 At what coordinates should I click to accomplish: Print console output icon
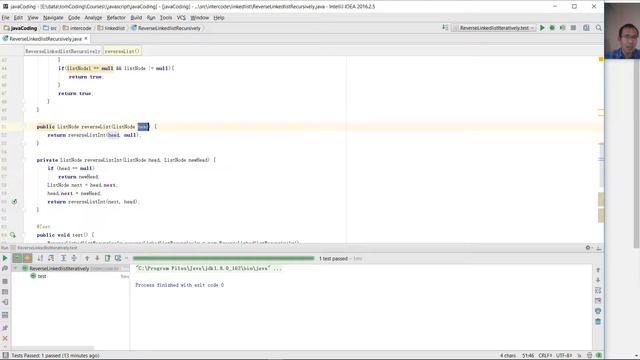click(x=598, y=311)
